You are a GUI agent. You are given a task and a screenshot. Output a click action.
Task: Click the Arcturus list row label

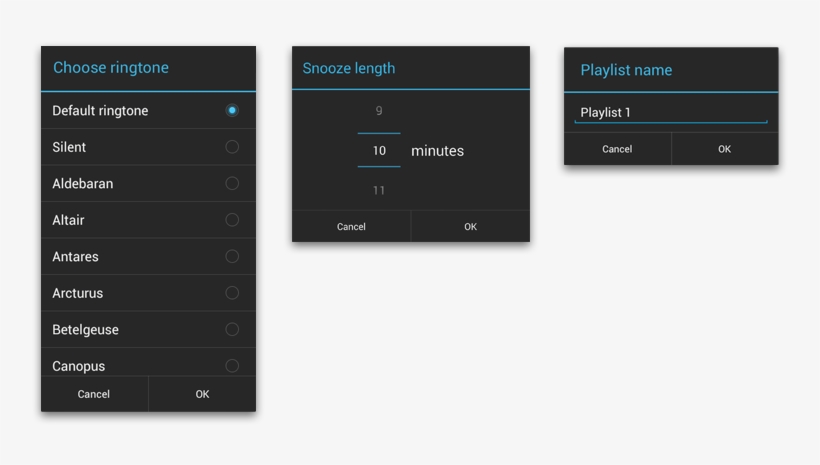77,293
